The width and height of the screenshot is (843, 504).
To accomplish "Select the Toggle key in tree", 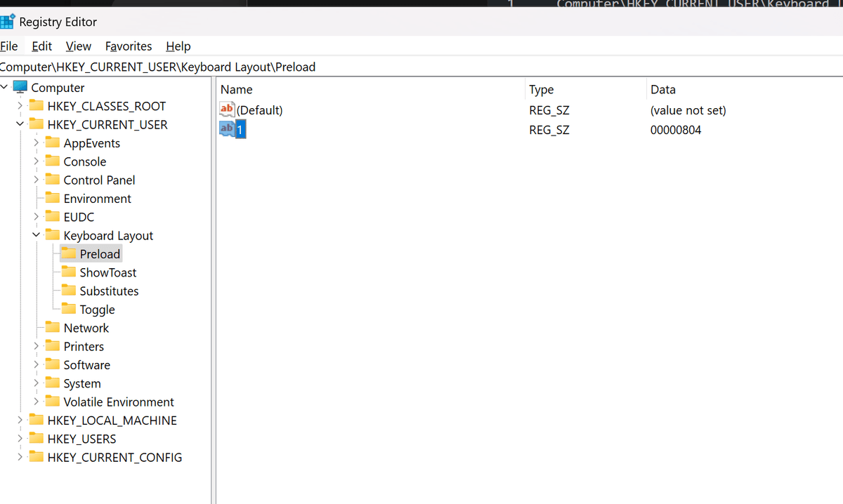I will [97, 310].
